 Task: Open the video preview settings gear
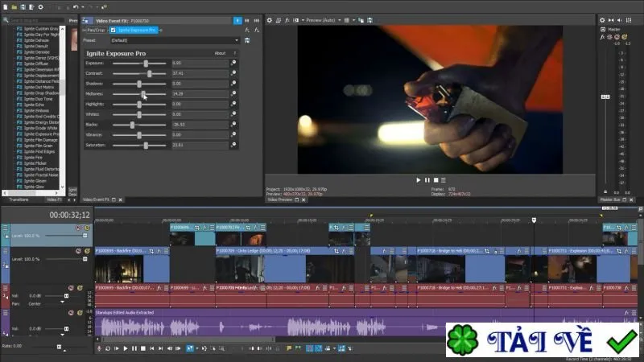(x=270, y=20)
